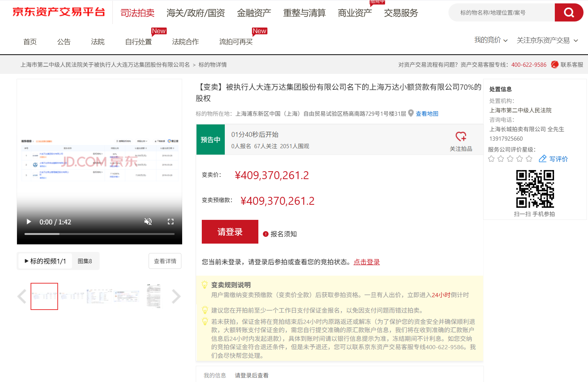
Task: Open the 交易服务 tab
Action: (401, 13)
